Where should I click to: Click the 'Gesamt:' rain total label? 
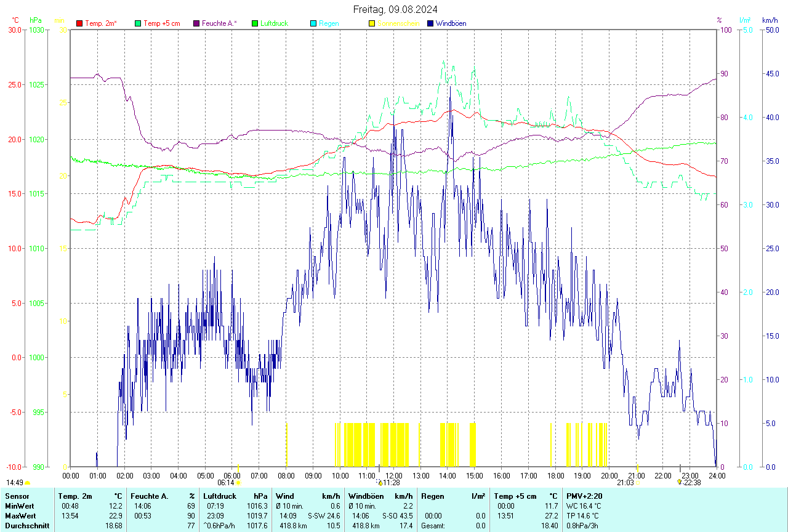tap(433, 526)
